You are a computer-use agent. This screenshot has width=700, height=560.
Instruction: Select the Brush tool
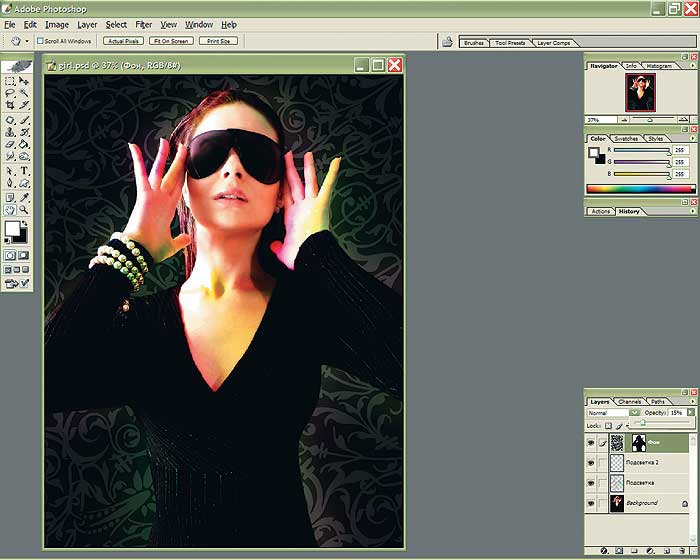coord(24,121)
